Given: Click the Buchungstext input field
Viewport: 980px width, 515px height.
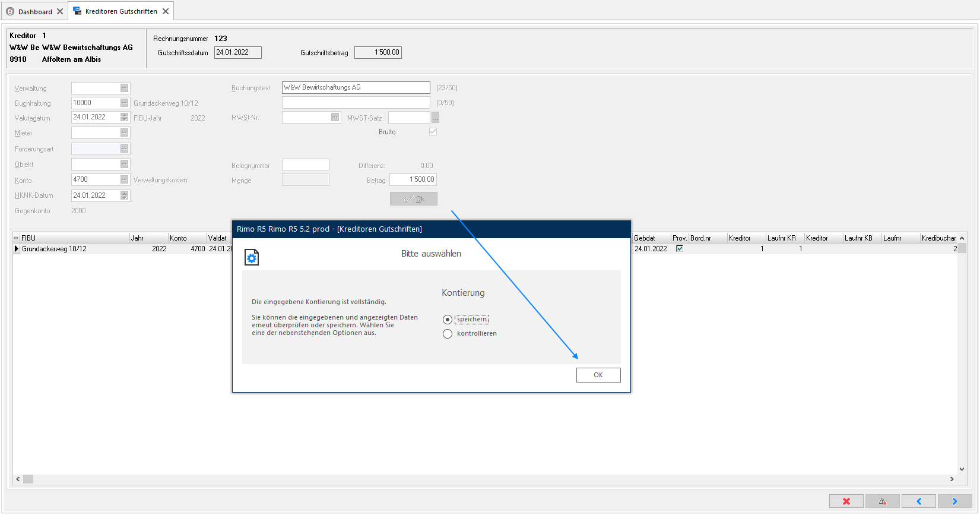Looking at the screenshot, I should click(356, 87).
